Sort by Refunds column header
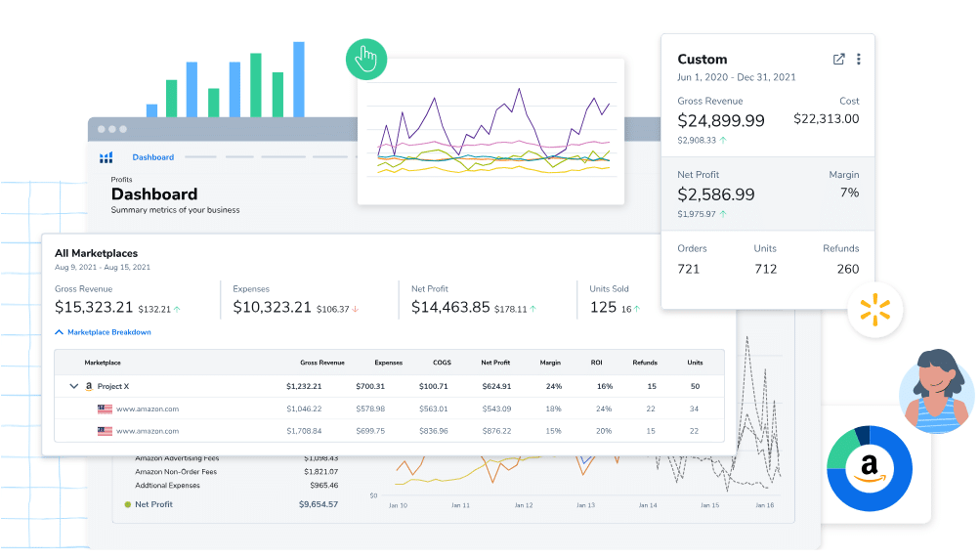Viewport: 980px width, 559px height. [x=644, y=363]
